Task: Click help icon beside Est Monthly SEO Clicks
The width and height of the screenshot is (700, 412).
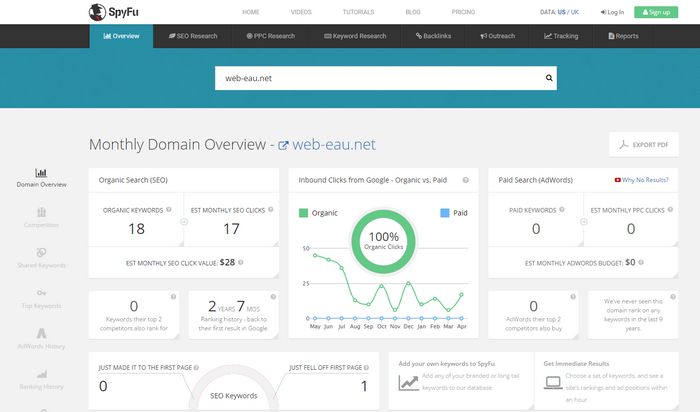Action: tap(271, 209)
